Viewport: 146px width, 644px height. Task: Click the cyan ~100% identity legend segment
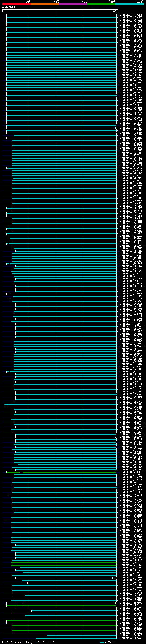pos(130,4)
